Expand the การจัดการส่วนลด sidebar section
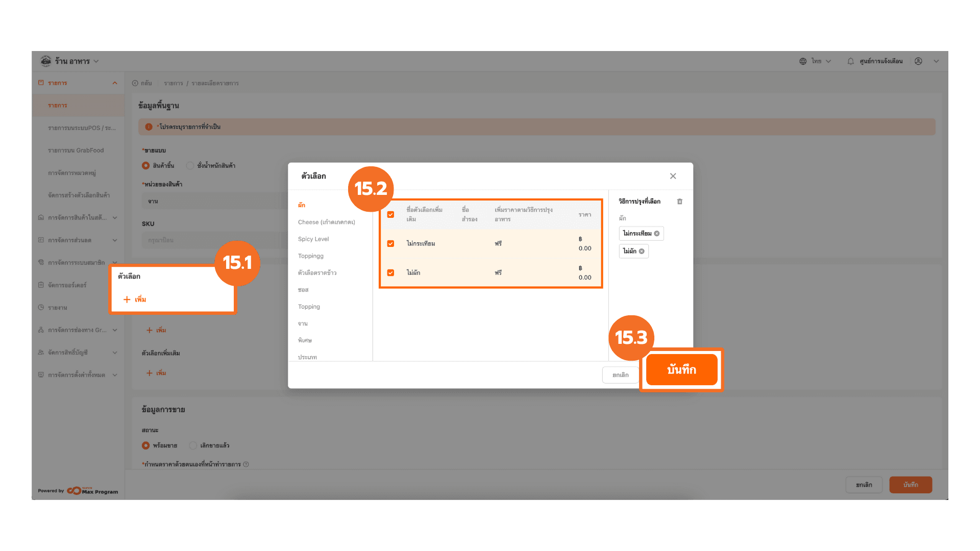This screenshot has width=980, height=551. point(115,240)
